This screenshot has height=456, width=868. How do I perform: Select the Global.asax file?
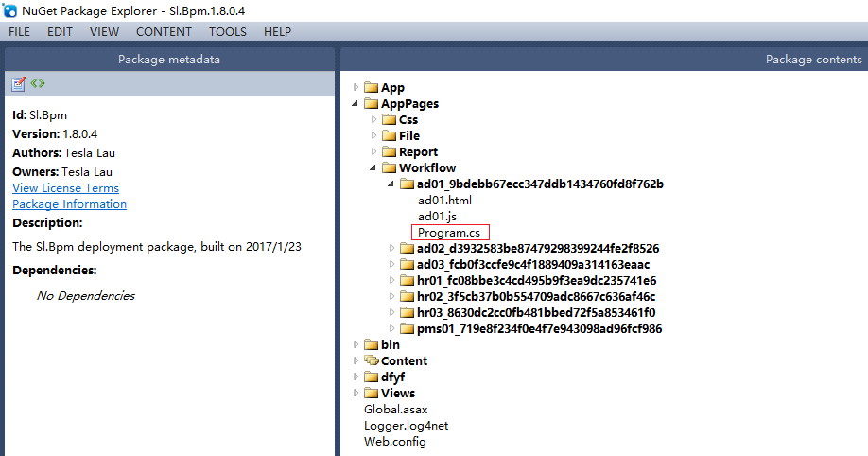[395, 410]
